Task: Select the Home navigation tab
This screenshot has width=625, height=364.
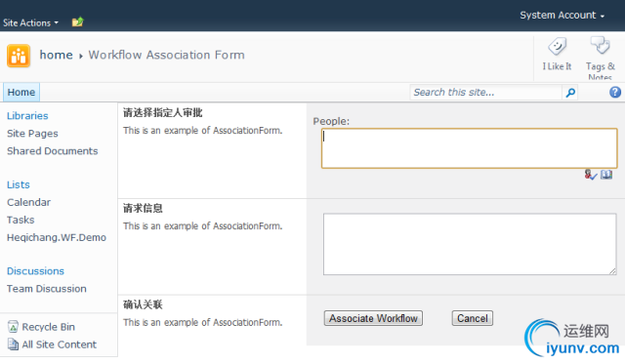Action: point(21,93)
